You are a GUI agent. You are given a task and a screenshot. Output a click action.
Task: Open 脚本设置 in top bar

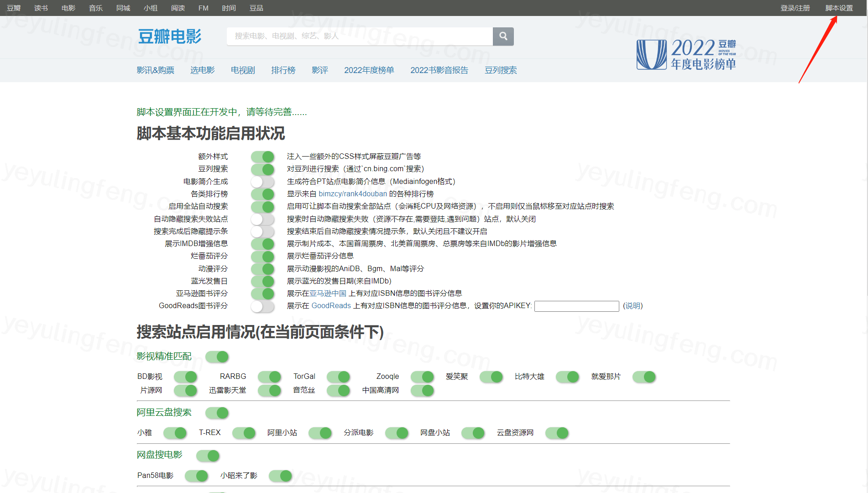coord(839,8)
